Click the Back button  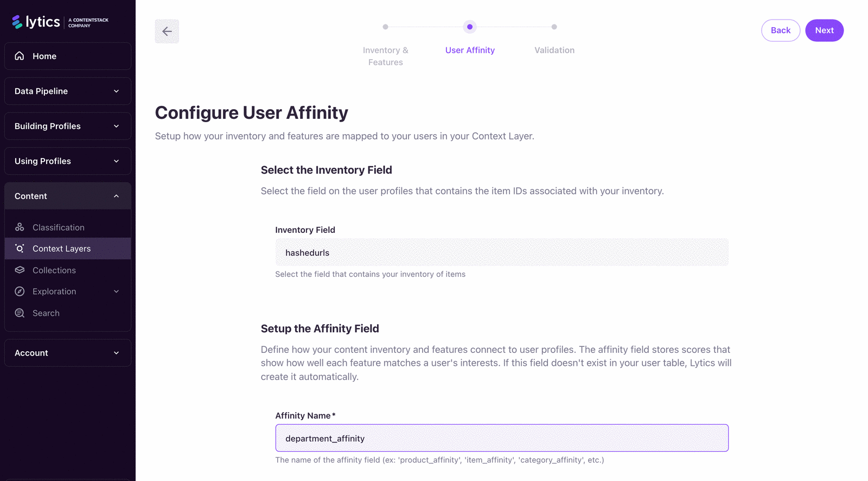(x=781, y=30)
